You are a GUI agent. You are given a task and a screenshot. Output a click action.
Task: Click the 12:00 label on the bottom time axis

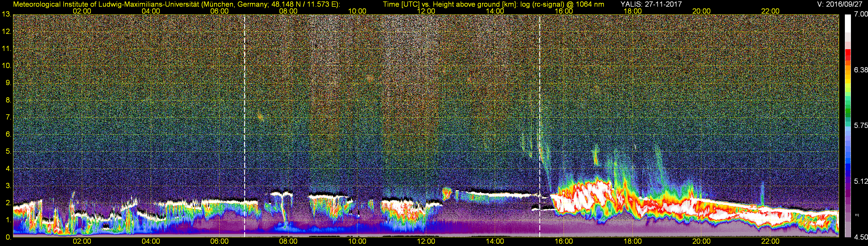(x=426, y=242)
